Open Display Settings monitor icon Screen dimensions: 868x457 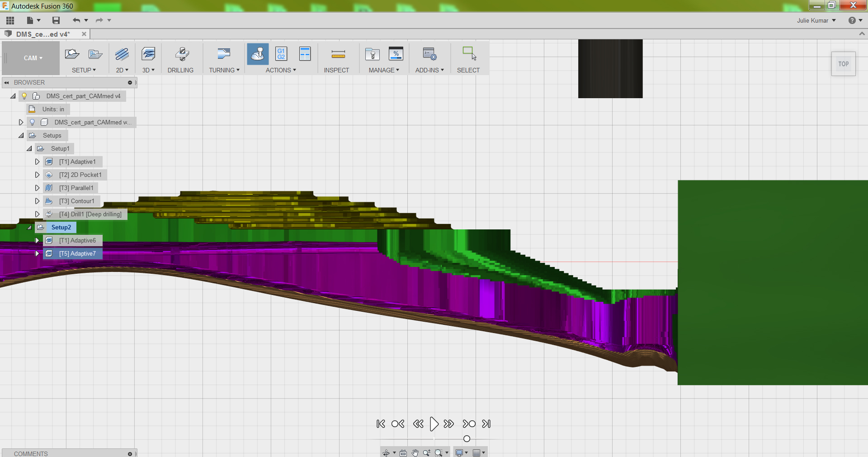coord(459,452)
